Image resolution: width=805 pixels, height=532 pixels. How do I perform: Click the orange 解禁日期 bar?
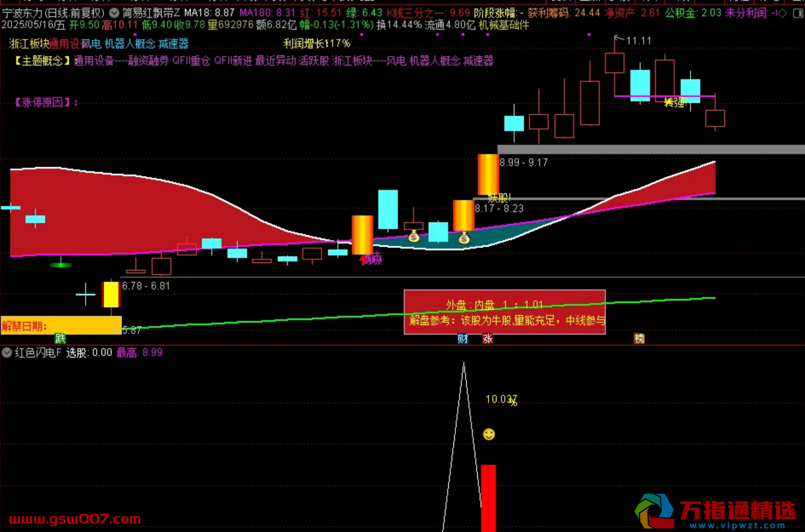pyautogui.click(x=61, y=326)
